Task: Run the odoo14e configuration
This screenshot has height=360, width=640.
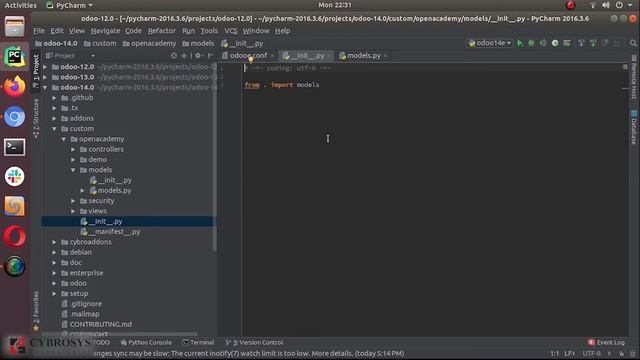Action: (x=520, y=43)
